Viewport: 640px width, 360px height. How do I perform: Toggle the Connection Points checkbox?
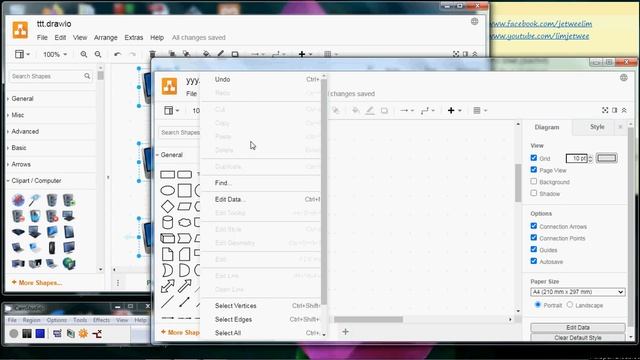tap(533, 238)
